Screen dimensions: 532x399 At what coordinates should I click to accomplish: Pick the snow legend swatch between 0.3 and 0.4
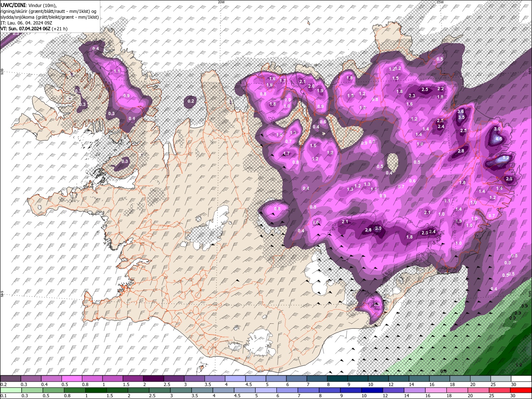[31, 379]
